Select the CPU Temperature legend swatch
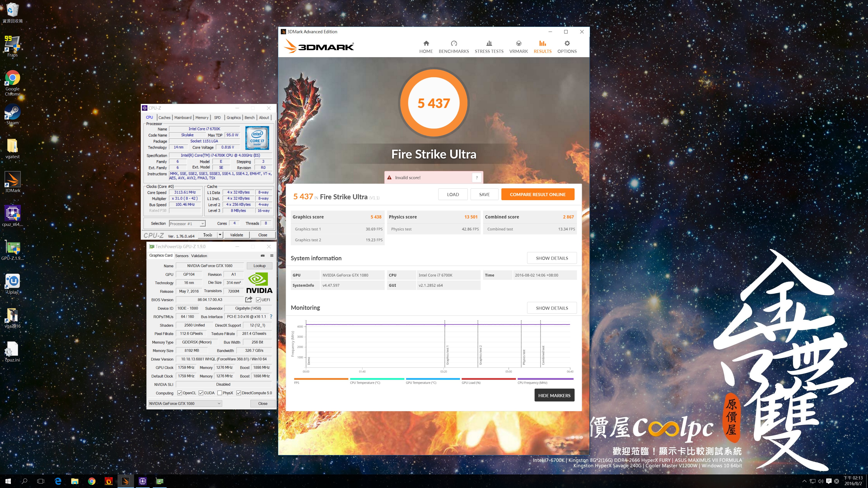Image resolution: width=868 pixels, height=488 pixels. coord(377,379)
